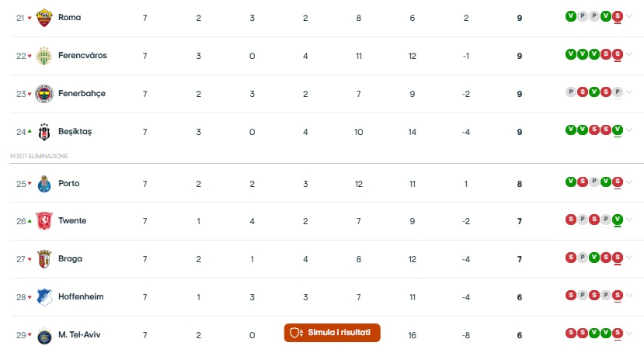Viewport: 644px width, 346px height.
Task: Click Twente's latest win V badge
Action: tap(618, 220)
